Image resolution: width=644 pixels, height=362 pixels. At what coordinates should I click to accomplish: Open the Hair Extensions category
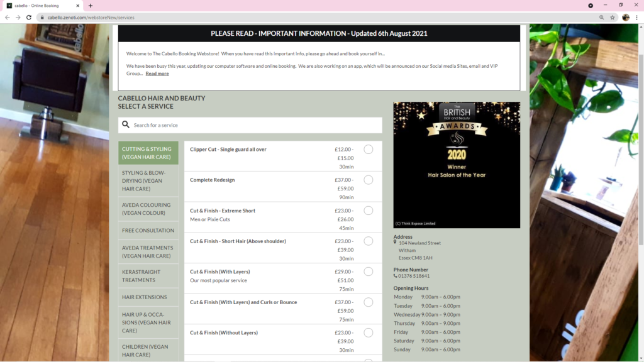pos(148,297)
